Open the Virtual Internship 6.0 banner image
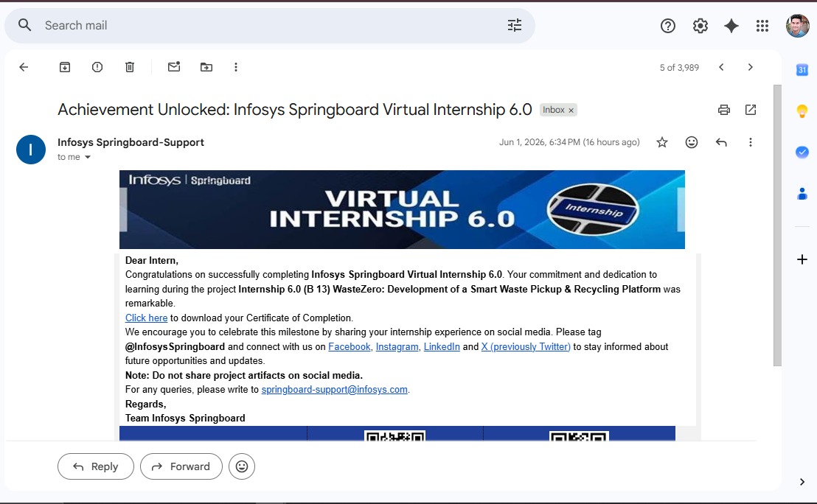This screenshot has height=504, width=817. coord(402,209)
